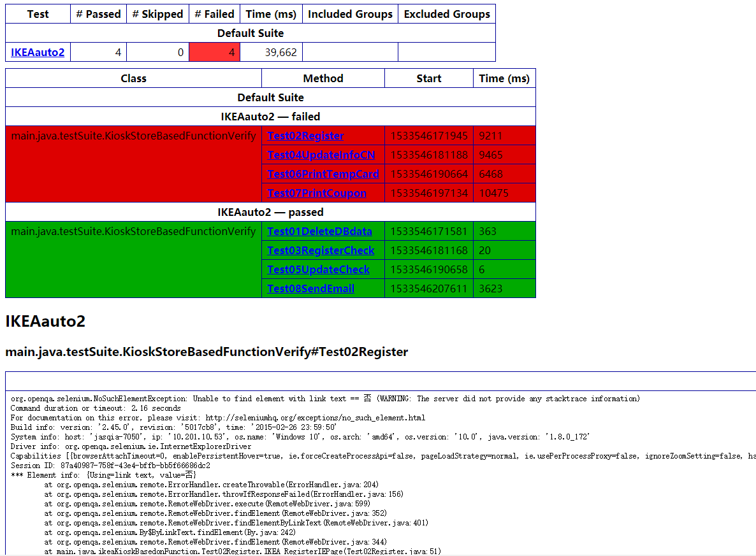756x556 pixels.
Task: Click the time value 10475
Action: pyautogui.click(x=494, y=193)
